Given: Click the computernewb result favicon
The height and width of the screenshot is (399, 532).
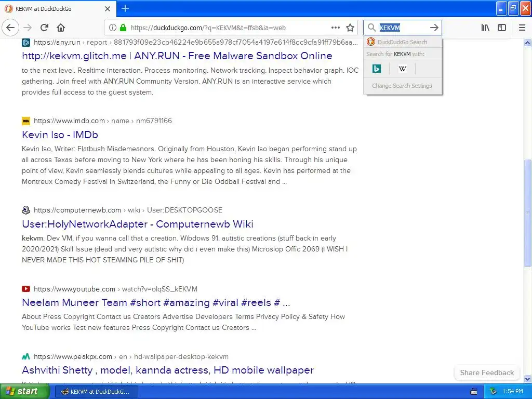Looking at the screenshot, I should tap(26, 210).
